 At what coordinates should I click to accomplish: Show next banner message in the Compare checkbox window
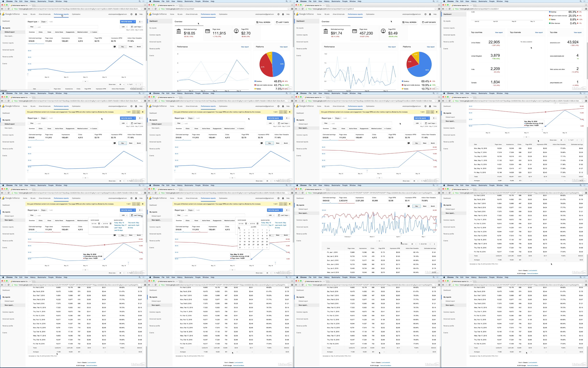138,204
